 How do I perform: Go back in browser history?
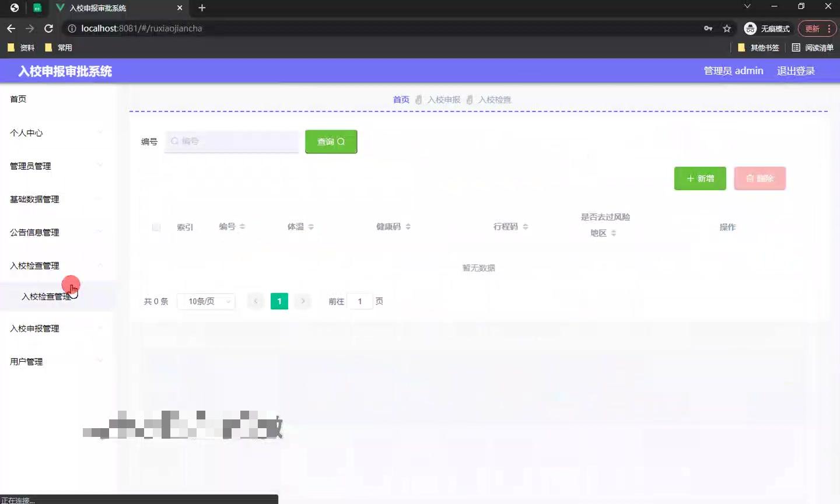pyautogui.click(x=11, y=28)
